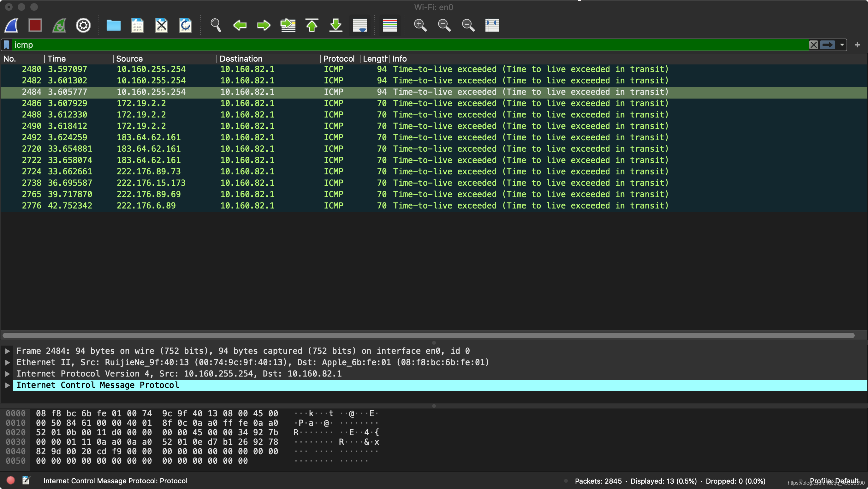This screenshot has height=489, width=868.
Task: Select the Internet Control Message Protocol row
Action: (x=440, y=385)
